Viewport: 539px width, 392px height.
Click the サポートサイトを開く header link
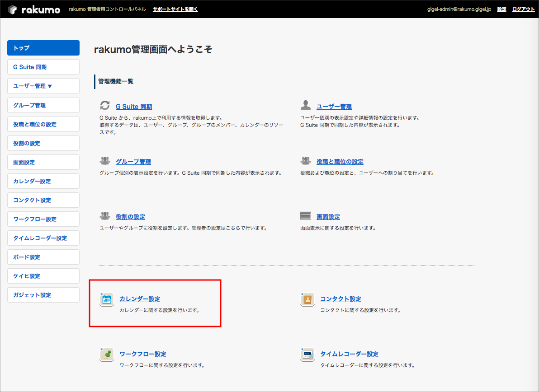[x=175, y=9]
